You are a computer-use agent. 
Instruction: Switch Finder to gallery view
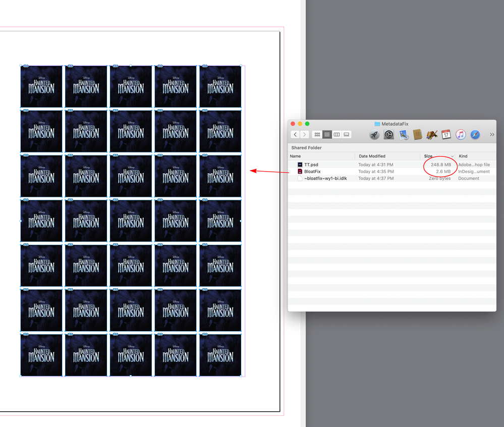click(346, 134)
